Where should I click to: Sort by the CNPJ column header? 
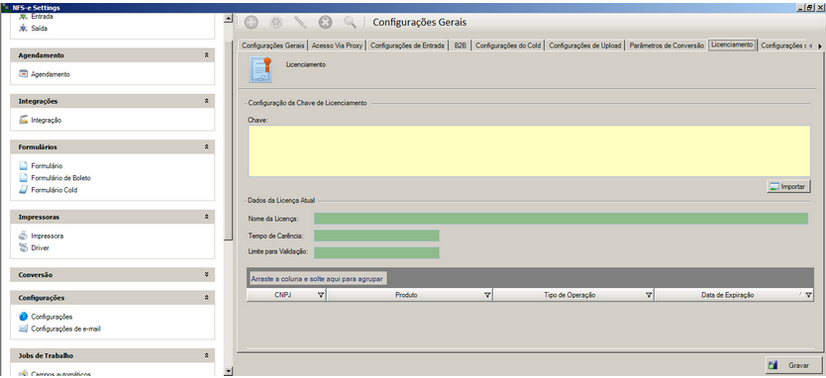[x=282, y=295]
